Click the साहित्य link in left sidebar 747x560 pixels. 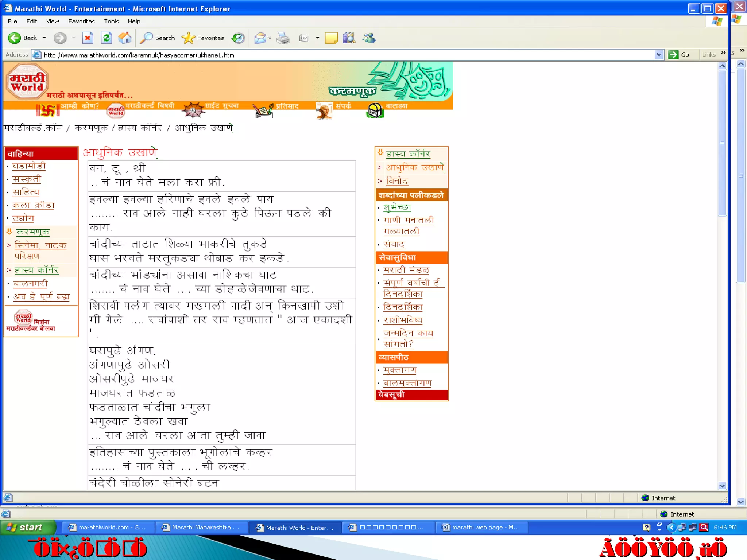[26, 192]
